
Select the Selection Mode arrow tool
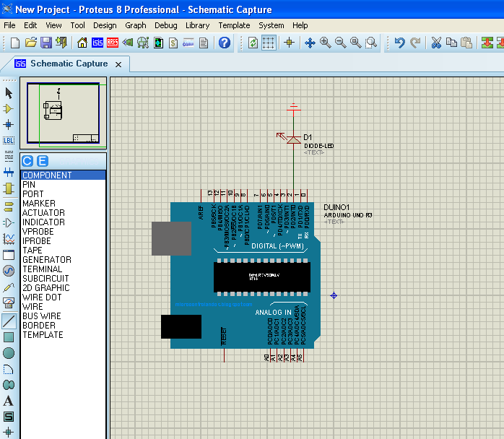[9, 92]
